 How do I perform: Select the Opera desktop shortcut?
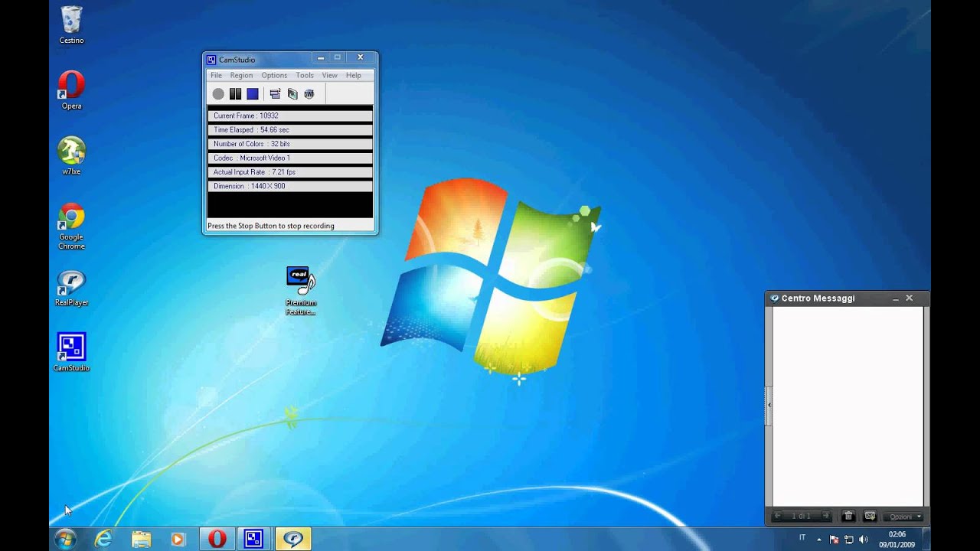(x=71, y=90)
